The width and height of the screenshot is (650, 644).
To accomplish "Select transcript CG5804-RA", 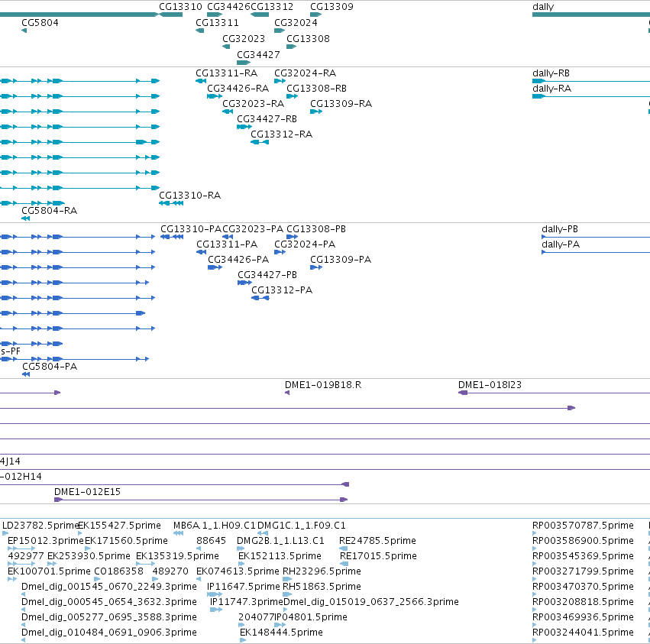I will [x=50, y=211].
